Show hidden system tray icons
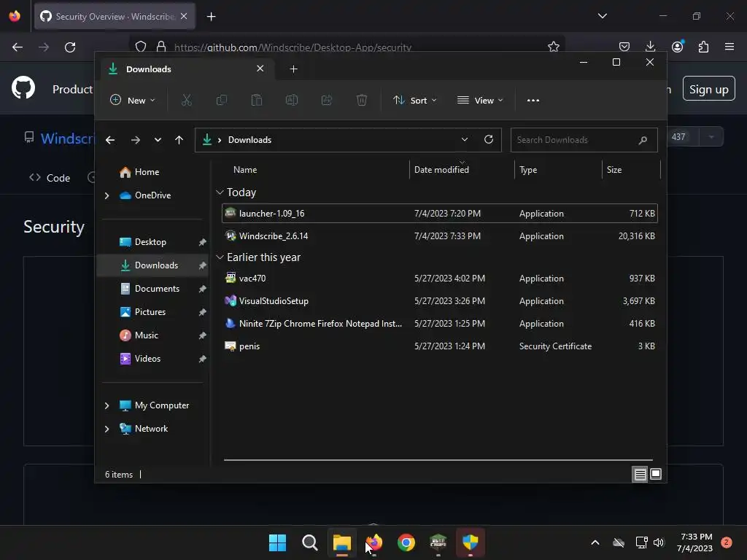Viewport: 747px width, 560px height. 595,542
